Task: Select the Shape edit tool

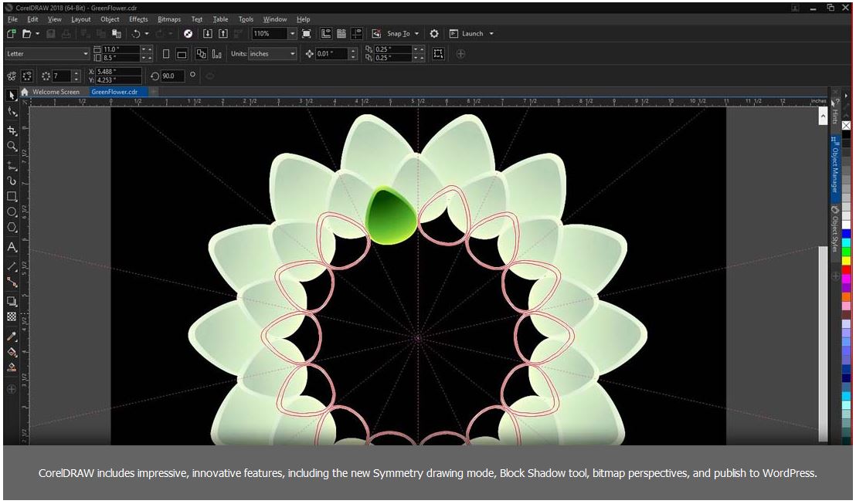Action: click(x=12, y=113)
